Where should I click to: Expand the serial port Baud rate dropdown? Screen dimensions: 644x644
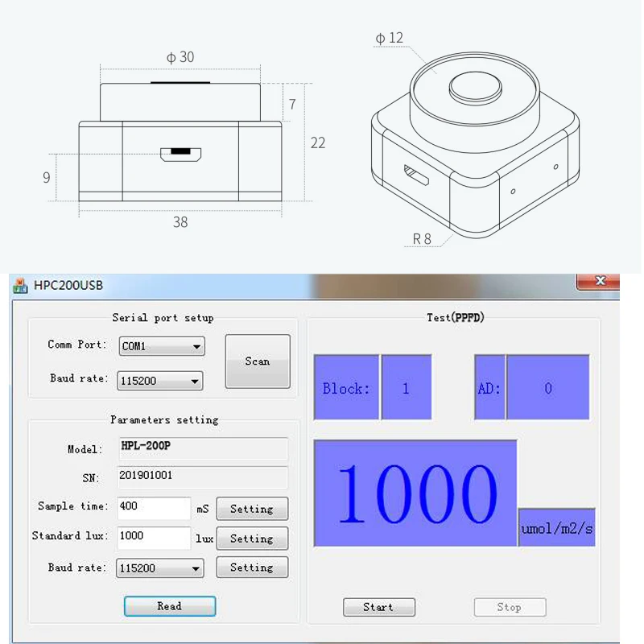pyautogui.click(x=160, y=381)
